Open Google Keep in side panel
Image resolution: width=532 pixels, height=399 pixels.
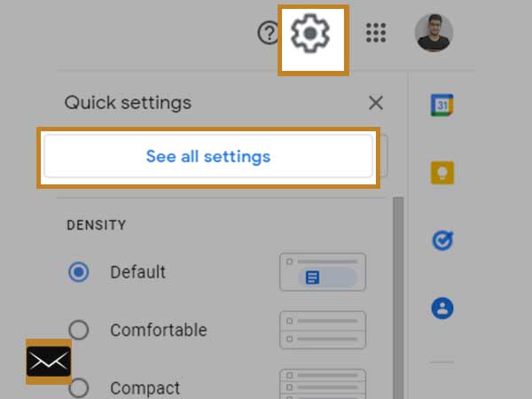coord(442,173)
